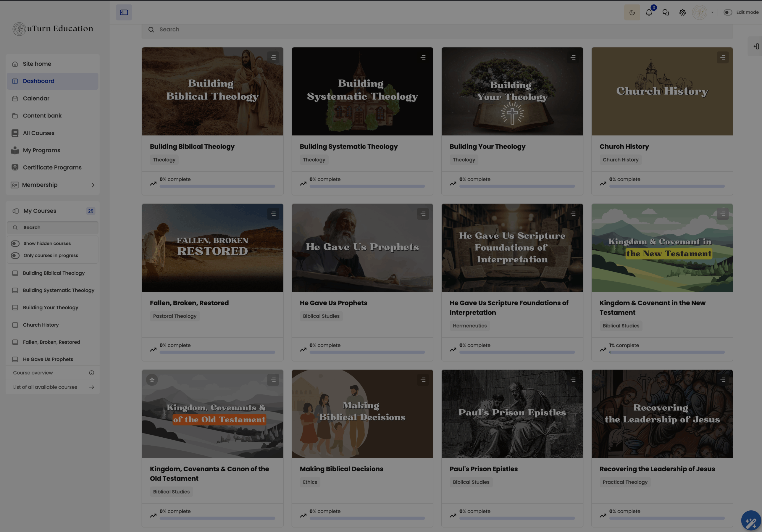Open the options menu on Church History card
Viewport: 762px width, 532px height.
pyautogui.click(x=723, y=57)
